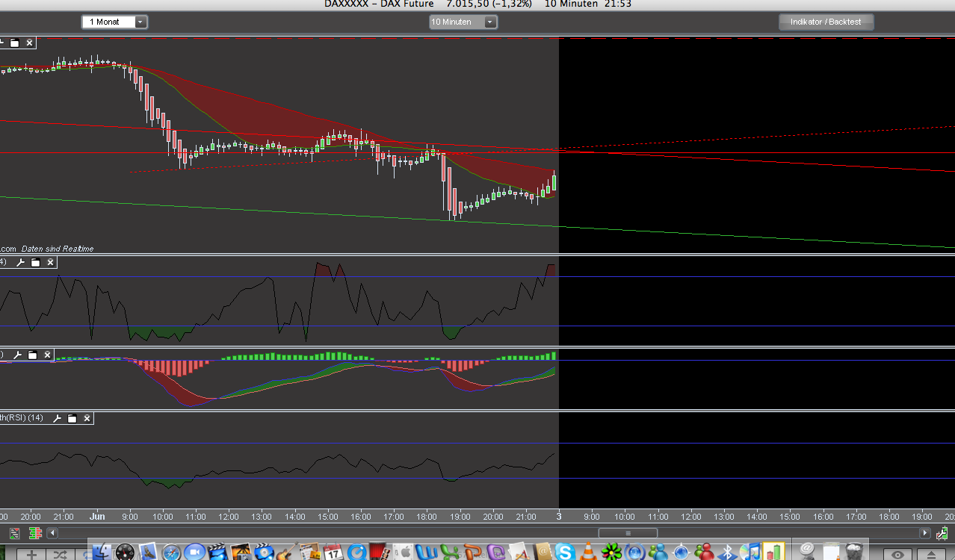Open Bluetooth icon in the Dock
Image resolution: width=955 pixels, height=560 pixels.
click(727, 552)
